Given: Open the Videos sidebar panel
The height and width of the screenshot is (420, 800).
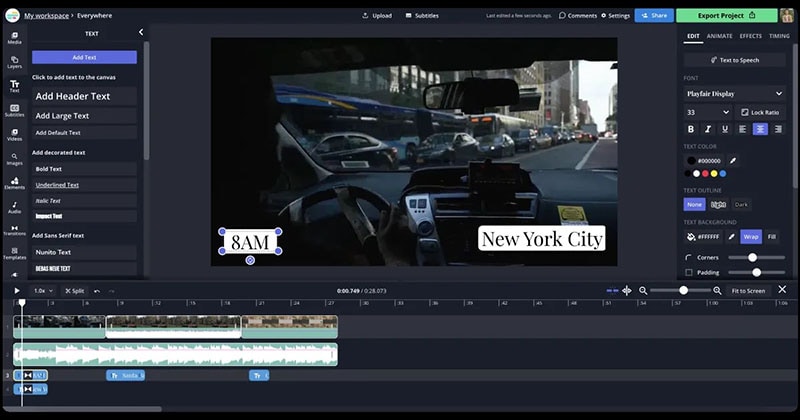Looking at the screenshot, I should coord(14,135).
